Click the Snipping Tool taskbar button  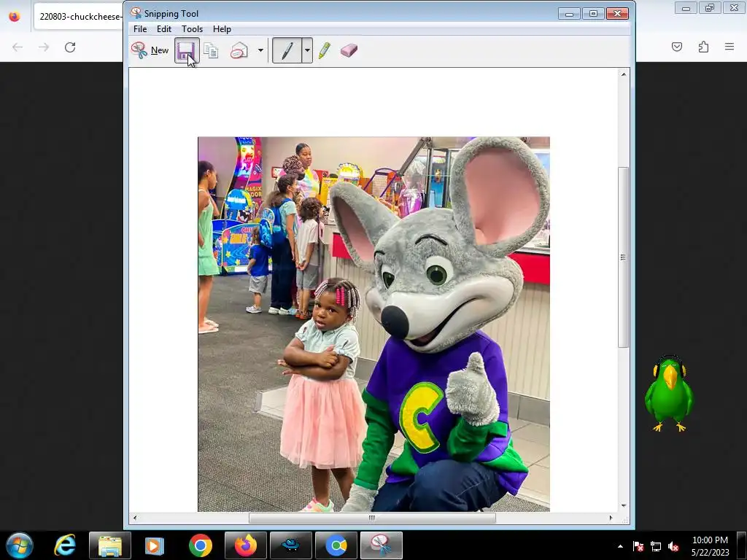[x=381, y=545]
